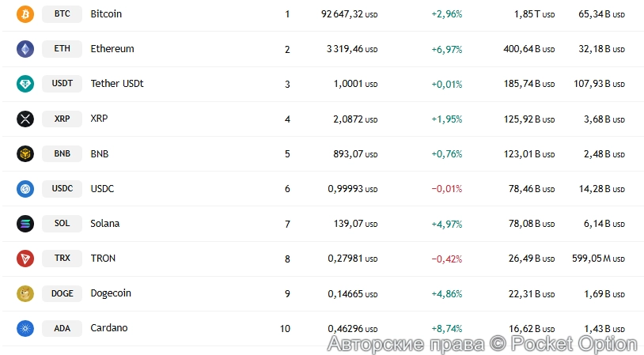The width and height of the screenshot is (644, 355).
Task: Open the Ethereum name link
Action: tap(112, 49)
